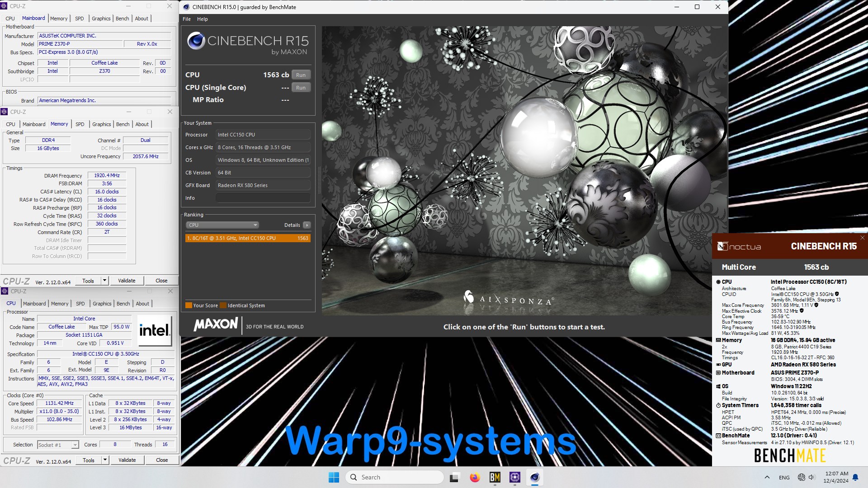Switch to SPD tab in top CPU-Z window

80,19
